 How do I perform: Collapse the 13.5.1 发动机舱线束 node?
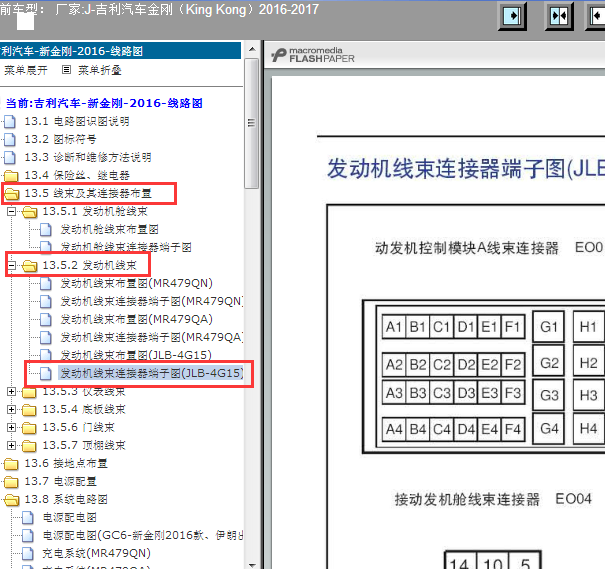pyautogui.click(x=12, y=211)
